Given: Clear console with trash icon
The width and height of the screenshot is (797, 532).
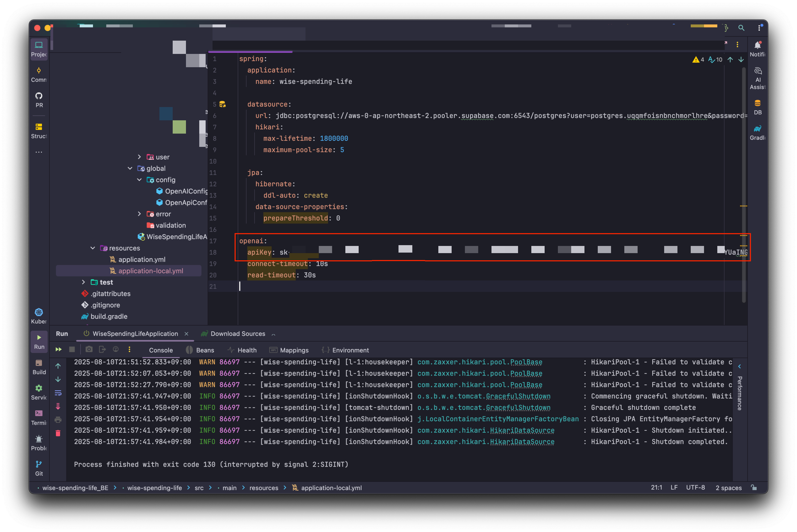Looking at the screenshot, I should click(58, 433).
